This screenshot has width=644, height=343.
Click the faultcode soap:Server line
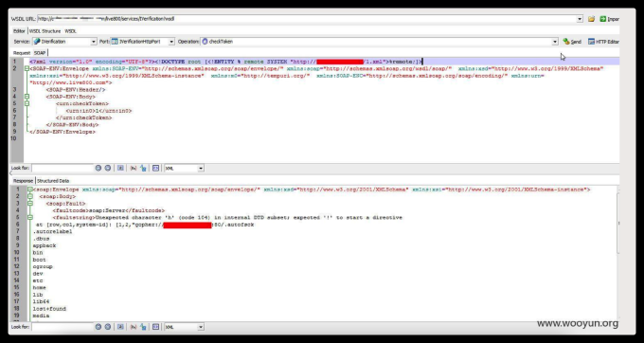pyautogui.click(x=108, y=210)
